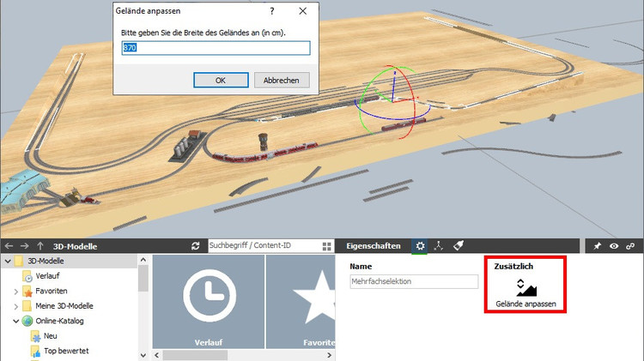Click the help question mark in dialog

pos(272,11)
